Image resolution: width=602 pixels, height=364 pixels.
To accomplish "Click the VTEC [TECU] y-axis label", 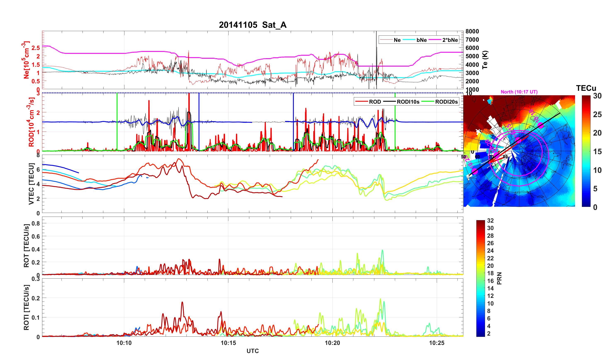I will pos(31,184).
